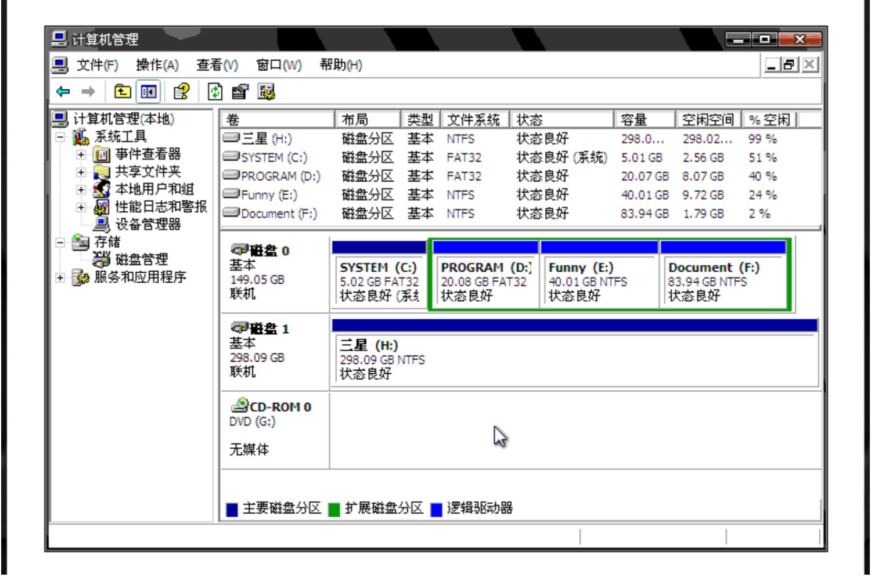Expand the 性能日志和警报 node
Image resolution: width=871 pixels, height=588 pixels.
tap(81, 207)
